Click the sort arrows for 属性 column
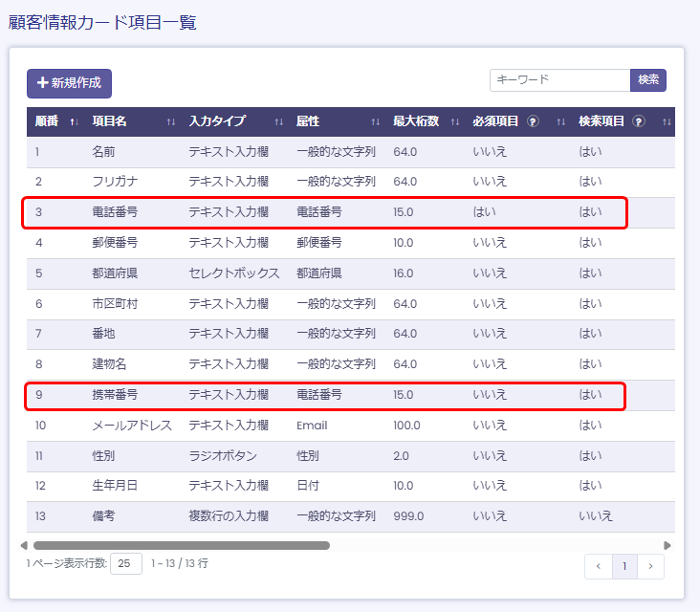The width and height of the screenshot is (700, 612). tap(376, 121)
